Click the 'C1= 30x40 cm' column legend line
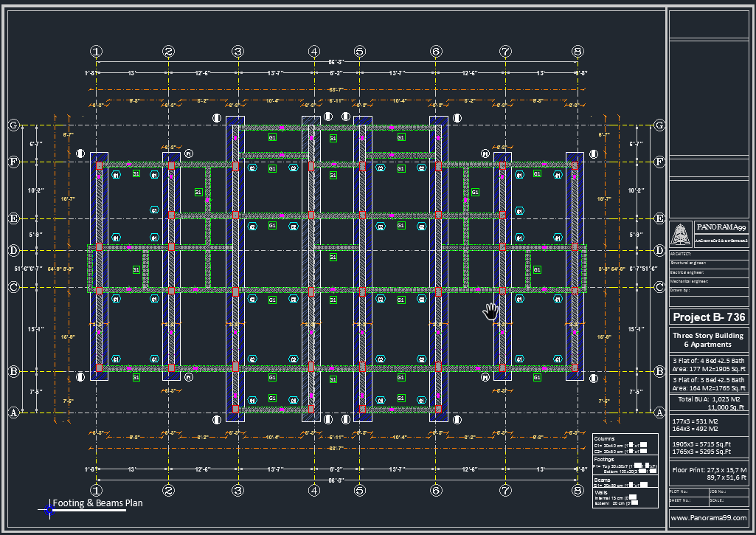The height and width of the screenshot is (535, 756). 620,445
